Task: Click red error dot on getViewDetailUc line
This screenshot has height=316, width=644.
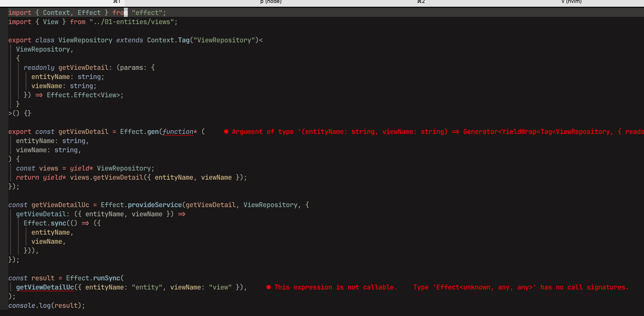Action: (x=268, y=287)
